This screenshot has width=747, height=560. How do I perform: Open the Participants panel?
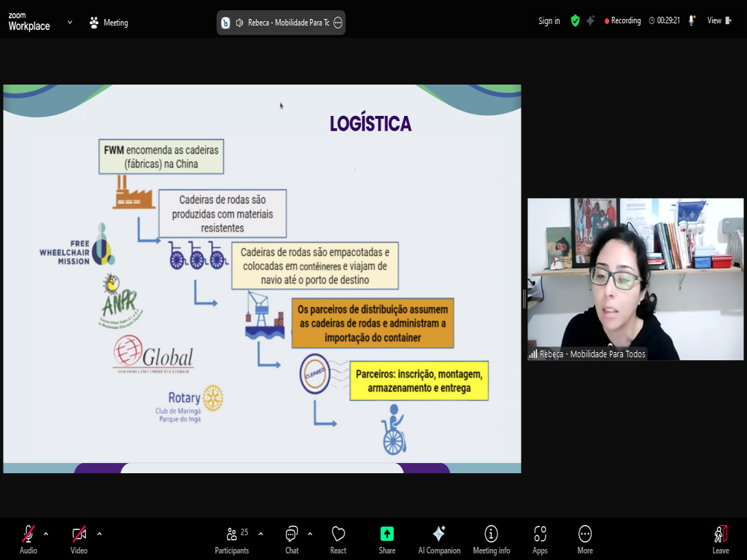pyautogui.click(x=232, y=538)
